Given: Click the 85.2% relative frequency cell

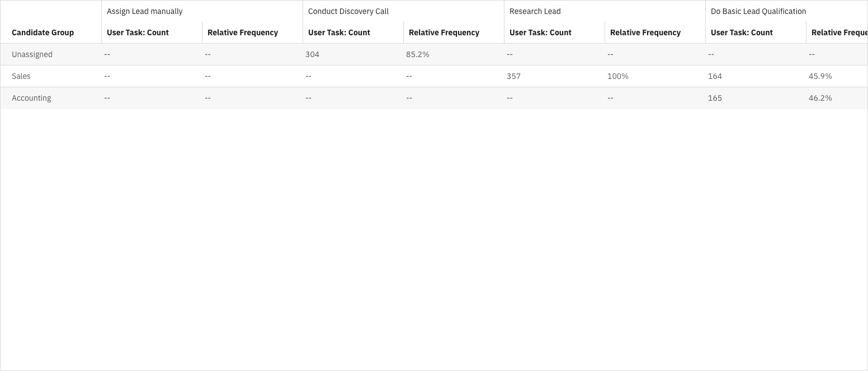Looking at the screenshot, I should tap(417, 54).
